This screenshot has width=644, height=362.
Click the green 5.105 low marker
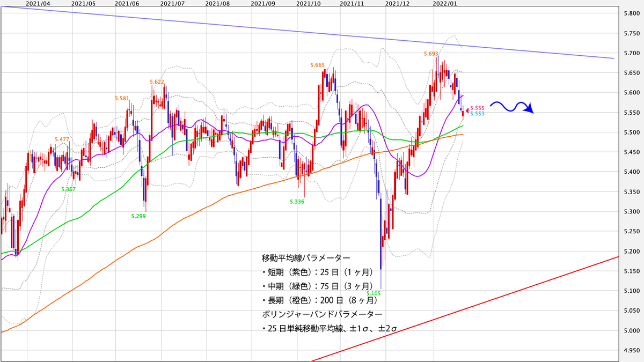(x=374, y=293)
